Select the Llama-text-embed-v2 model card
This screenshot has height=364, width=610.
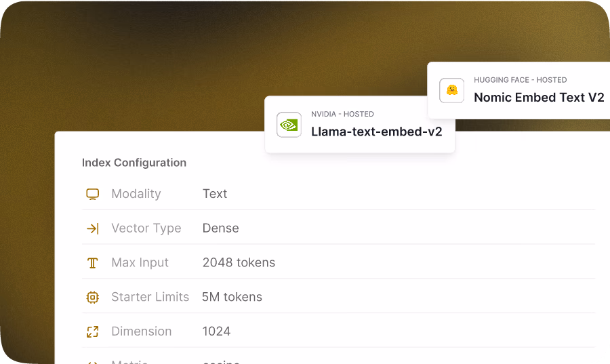coord(360,125)
